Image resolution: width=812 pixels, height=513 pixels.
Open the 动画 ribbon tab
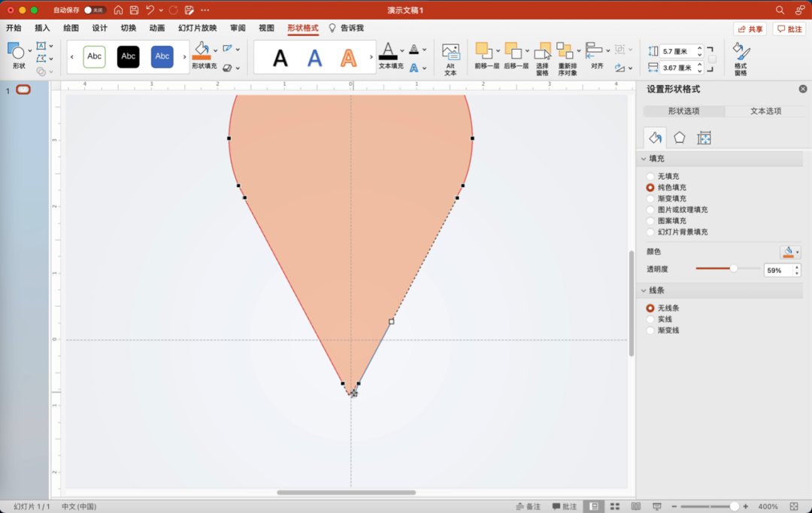157,28
